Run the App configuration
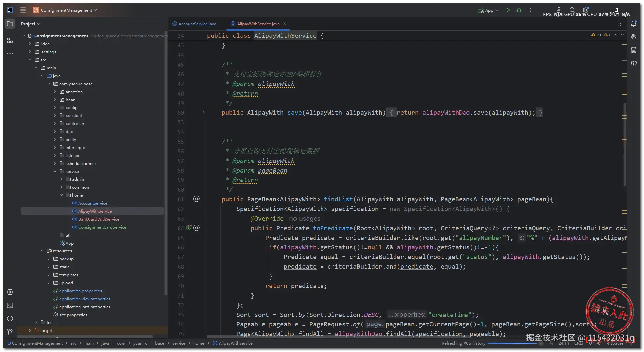This screenshot has width=644, height=352. [x=507, y=10]
